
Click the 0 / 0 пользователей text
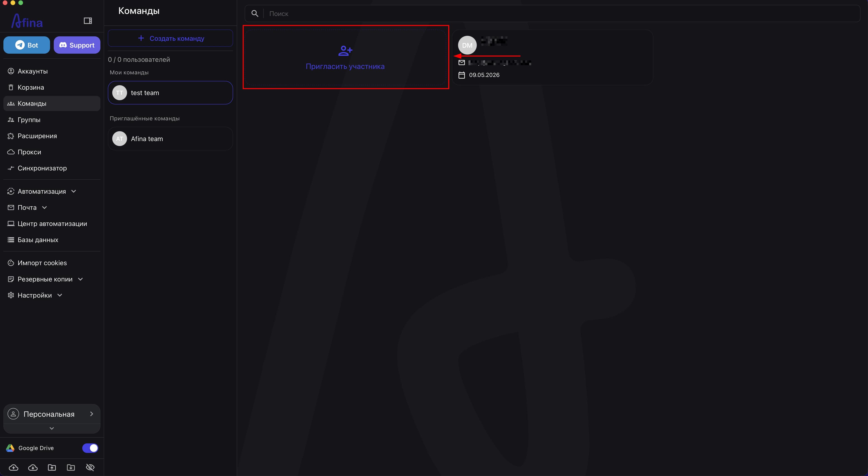pyautogui.click(x=139, y=59)
